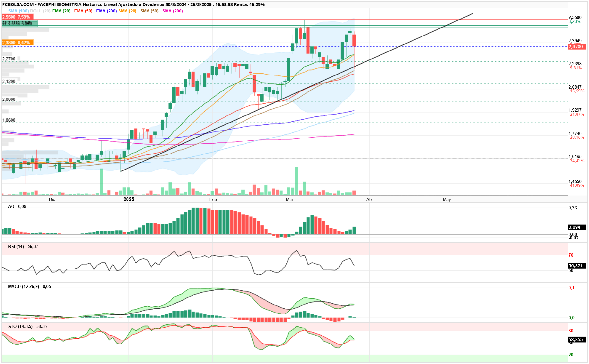Click the 2,0847 right axis value
589x364 pixels.
(x=575, y=87)
